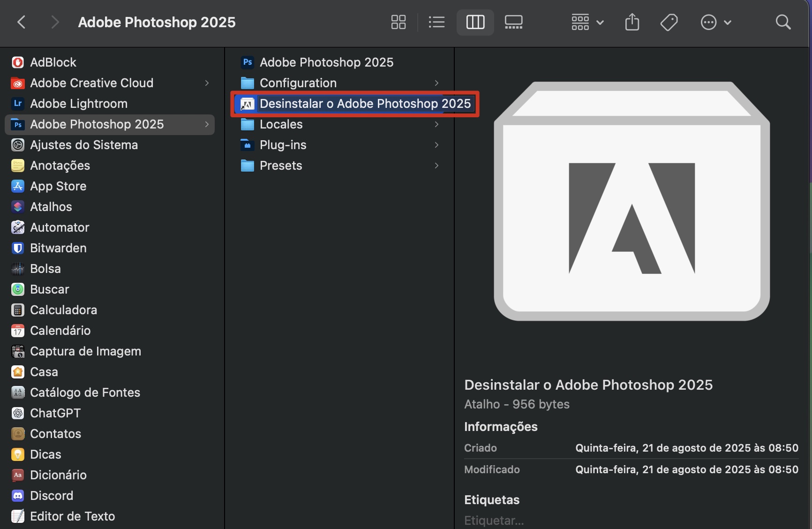This screenshot has width=812, height=529.
Task: Switch to list view mode
Action: (436, 22)
